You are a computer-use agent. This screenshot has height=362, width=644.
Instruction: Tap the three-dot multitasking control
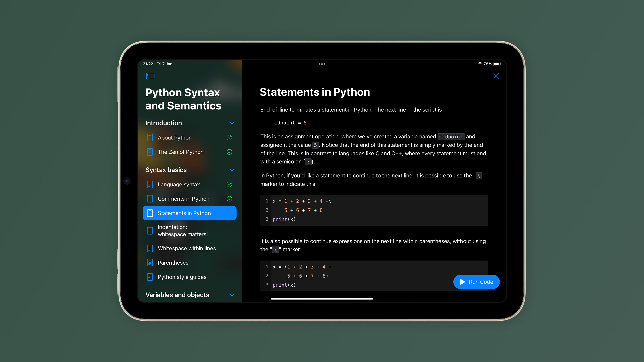[x=322, y=64]
